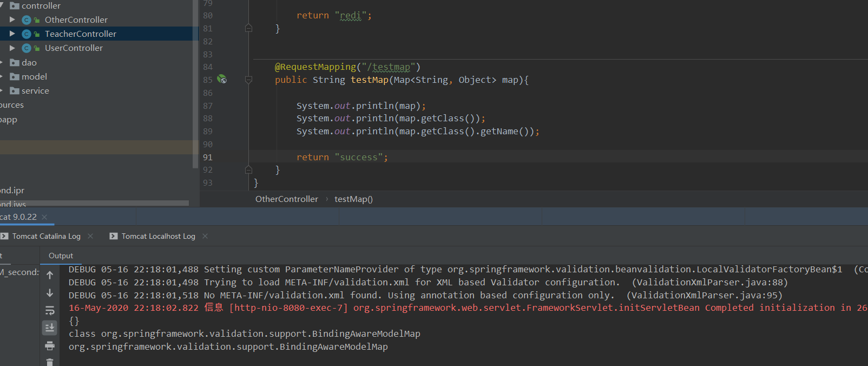
Task: Click the red initServletBean log line
Action: [x=468, y=308]
